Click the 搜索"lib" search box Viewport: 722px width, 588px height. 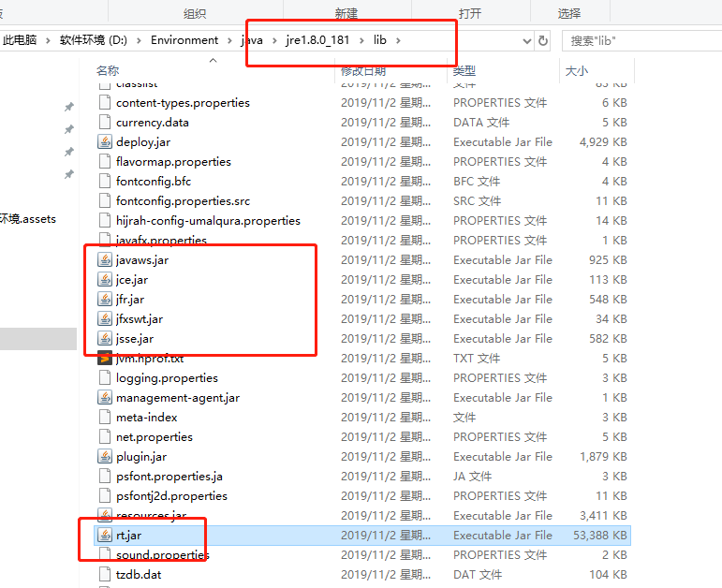click(641, 41)
